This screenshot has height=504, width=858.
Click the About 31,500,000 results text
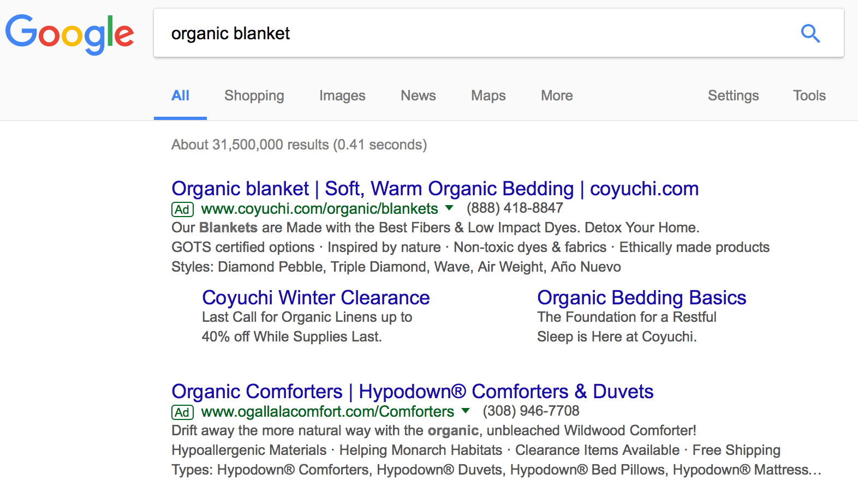[299, 145]
